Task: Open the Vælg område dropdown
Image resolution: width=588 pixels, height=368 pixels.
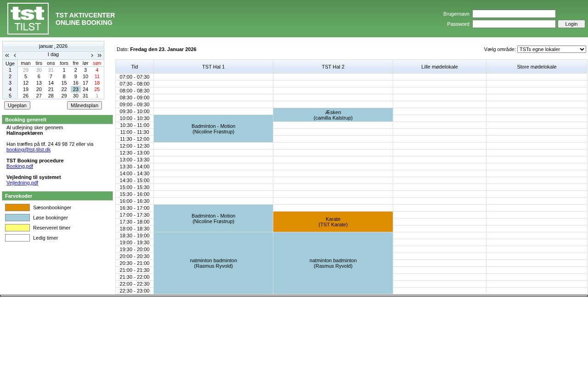Action: (x=551, y=49)
